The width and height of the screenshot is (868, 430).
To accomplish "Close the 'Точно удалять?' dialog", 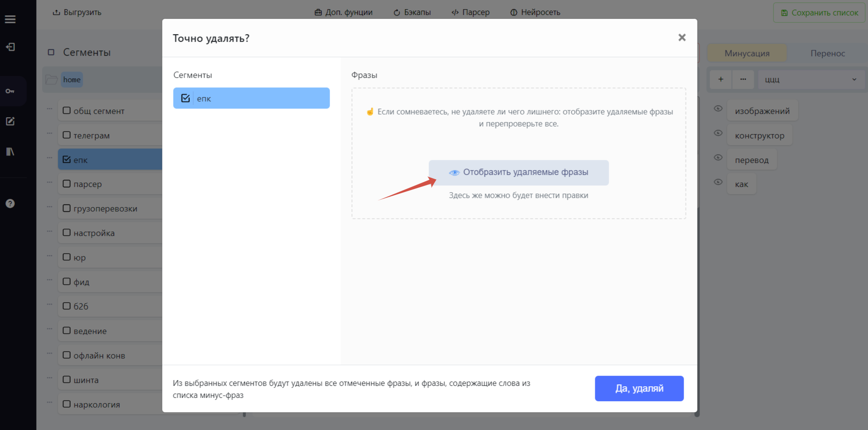I will tap(682, 37).
